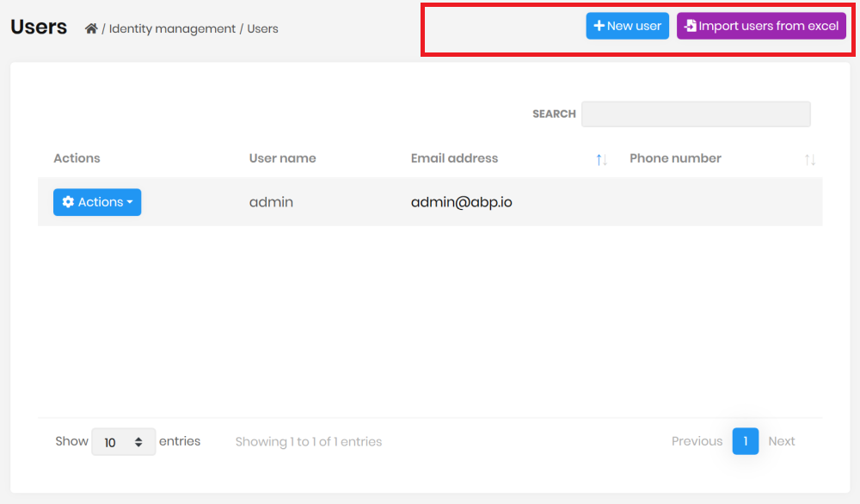
Task: Click the gear icon on the Actions button
Action: click(69, 201)
